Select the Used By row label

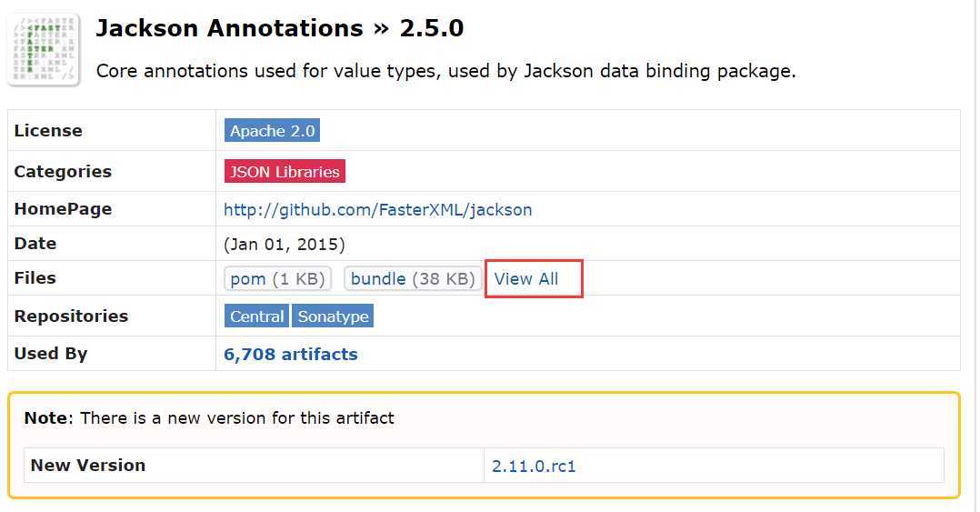[x=51, y=354]
